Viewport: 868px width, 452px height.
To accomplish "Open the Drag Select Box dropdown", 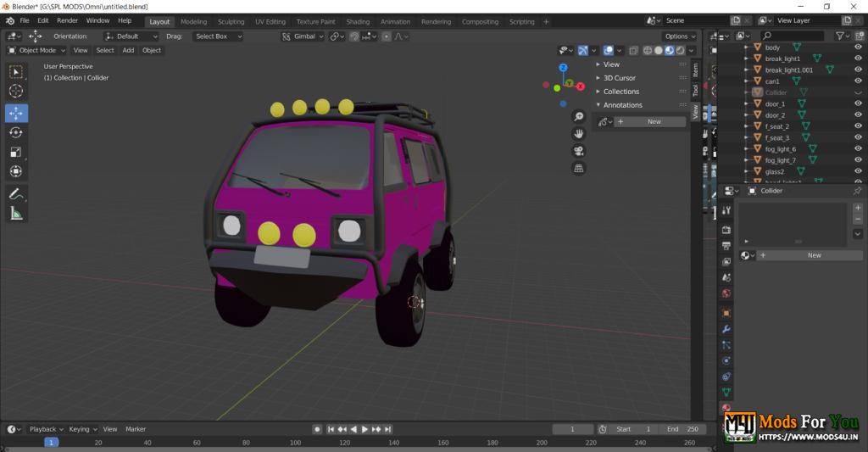I will pos(218,36).
